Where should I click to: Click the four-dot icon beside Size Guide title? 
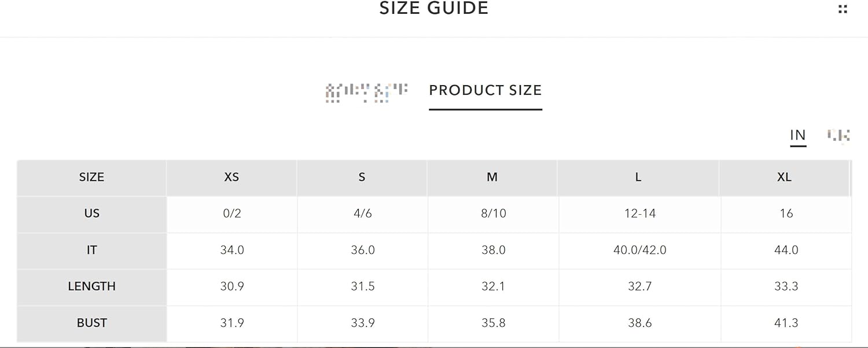(843, 9)
